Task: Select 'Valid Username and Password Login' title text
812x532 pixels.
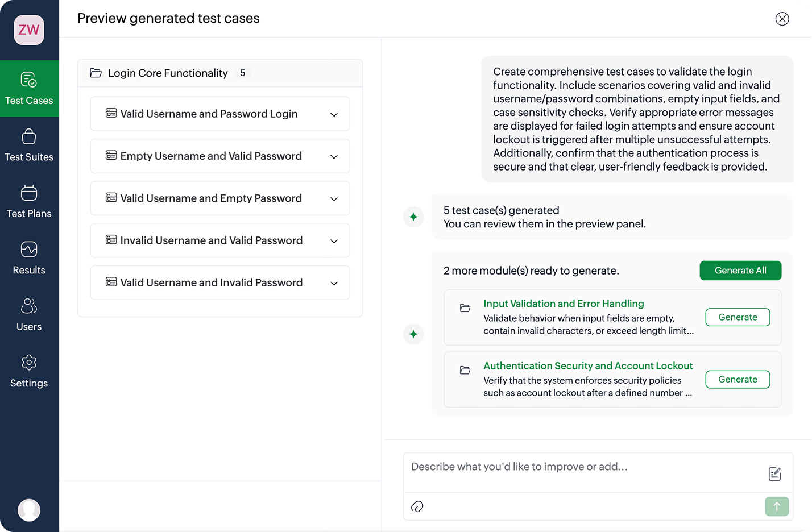Action: click(209, 114)
